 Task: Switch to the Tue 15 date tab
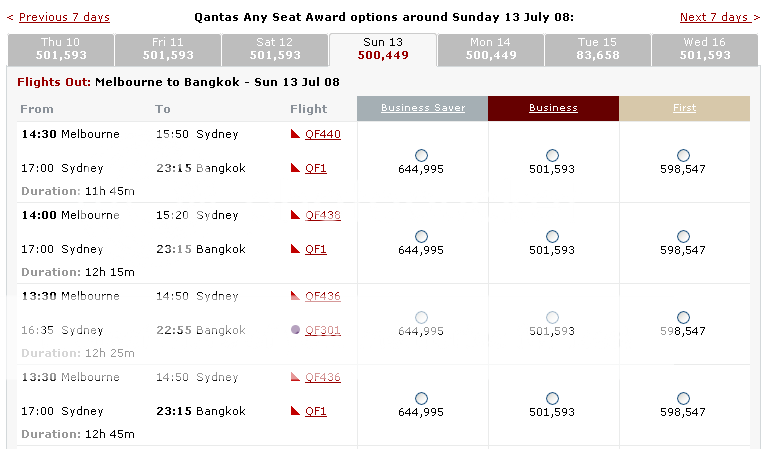click(596, 49)
